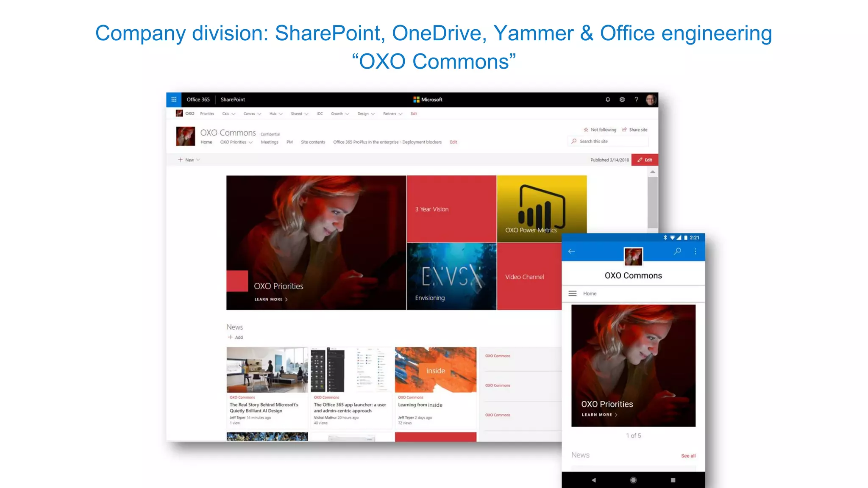Image resolution: width=868 pixels, height=488 pixels.
Task: Tap the Android back navigation button
Action: [x=594, y=480]
